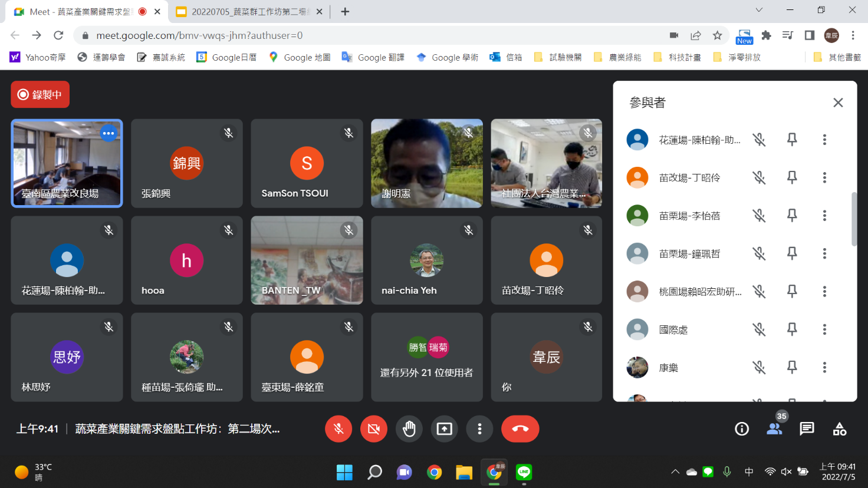Viewport: 868px width, 488px height.
Task: Switch to the 20220705 蔬菜群工作坊 tab
Action: pyautogui.click(x=248, y=12)
